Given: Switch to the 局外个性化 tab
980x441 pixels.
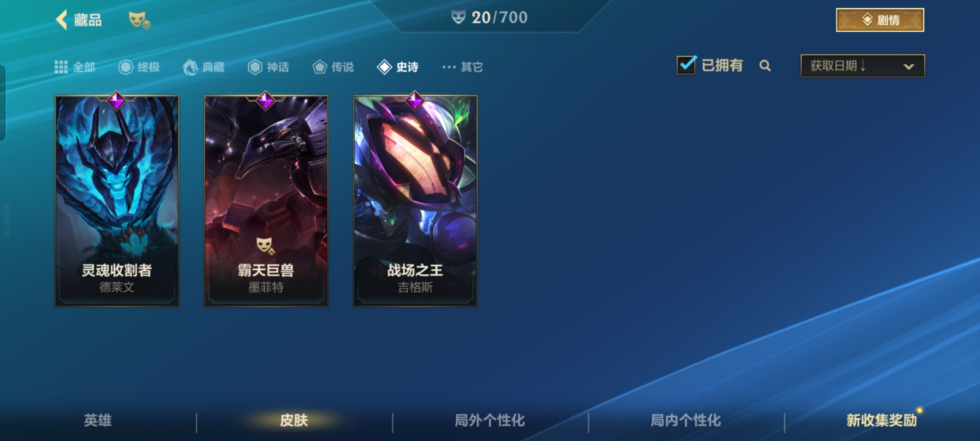Looking at the screenshot, I should [x=490, y=420].
